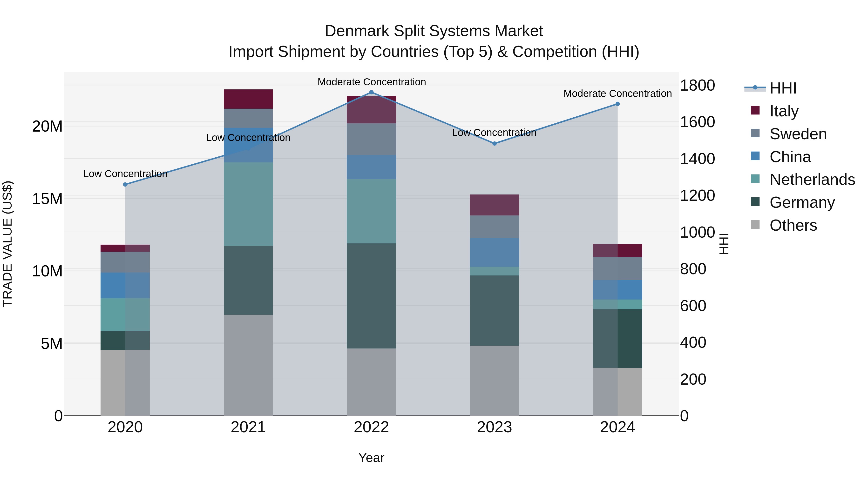868x488 pixels.
Task: Click the 1800 HHI axis tick label
Action: (x=698, y=85)
